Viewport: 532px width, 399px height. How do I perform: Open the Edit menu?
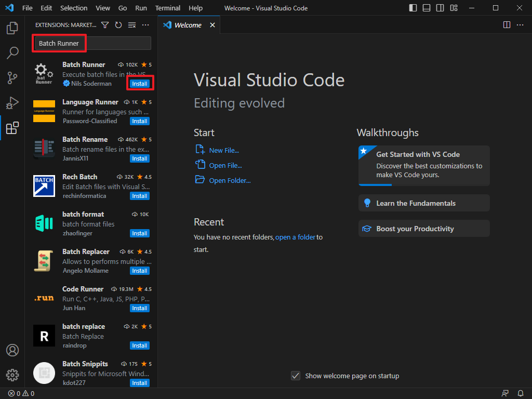[46, 8]
